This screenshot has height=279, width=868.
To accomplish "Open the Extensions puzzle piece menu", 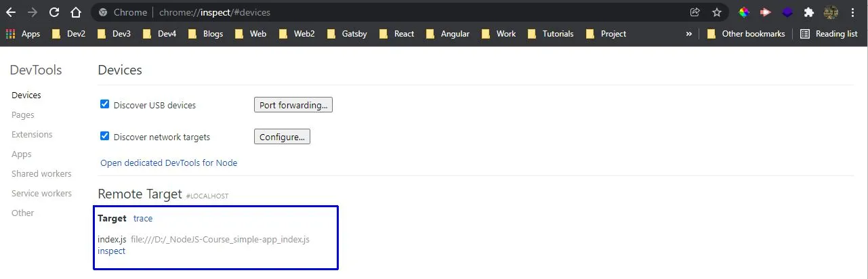I will (x=808, y=12).
